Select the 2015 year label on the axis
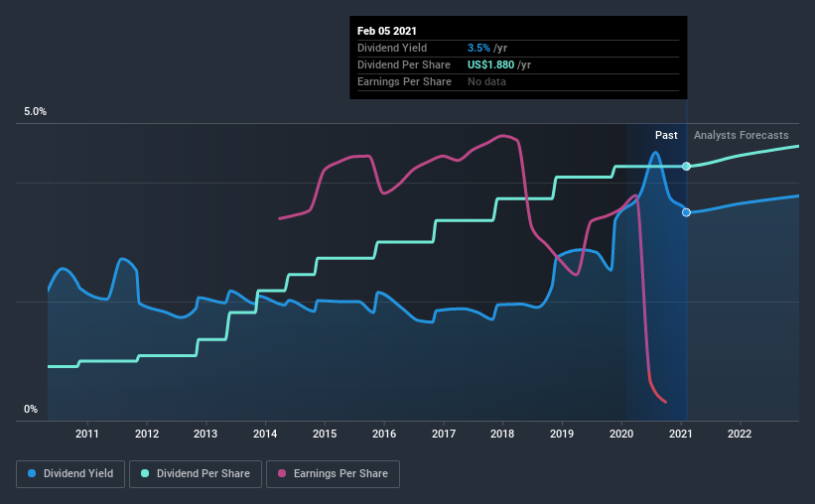The width and height of the screenshot is (815, 504). [x=325, y=434]
